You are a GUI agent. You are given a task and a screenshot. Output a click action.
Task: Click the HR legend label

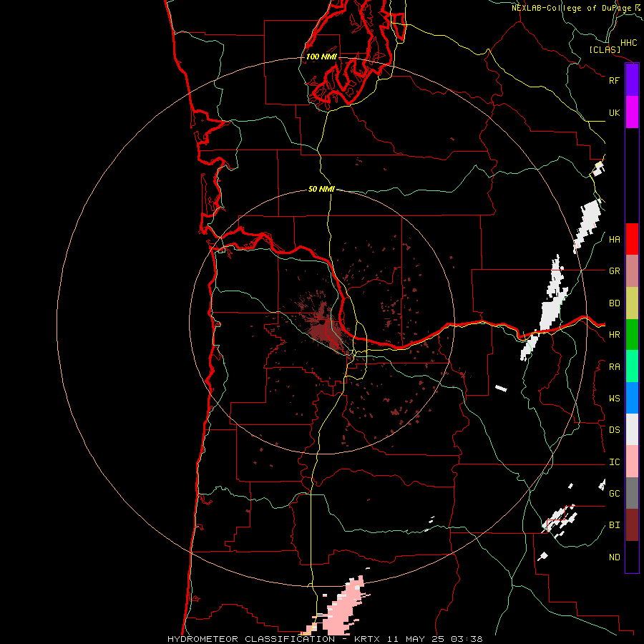pos(614,335)
